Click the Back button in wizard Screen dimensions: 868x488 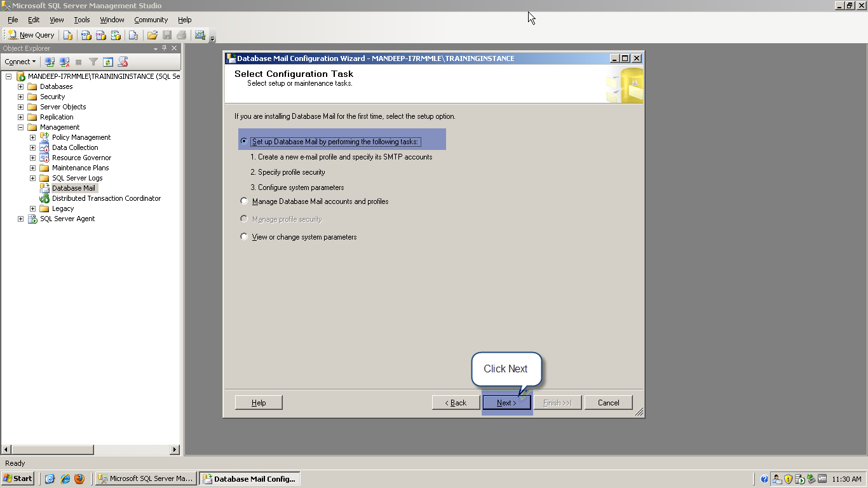(x=456, y=403)
